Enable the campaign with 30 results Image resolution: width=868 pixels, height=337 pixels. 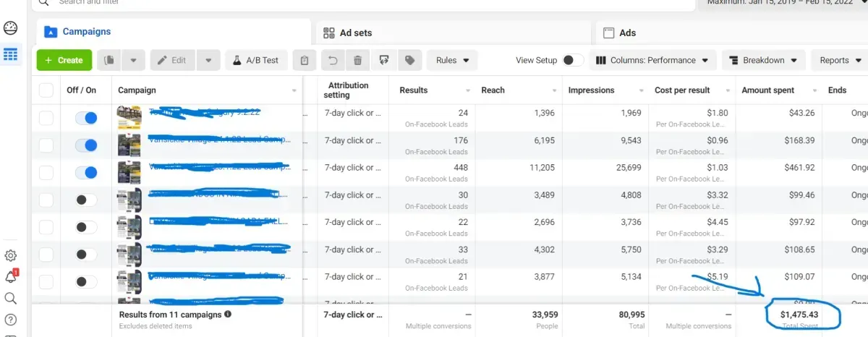pos(86,200)
